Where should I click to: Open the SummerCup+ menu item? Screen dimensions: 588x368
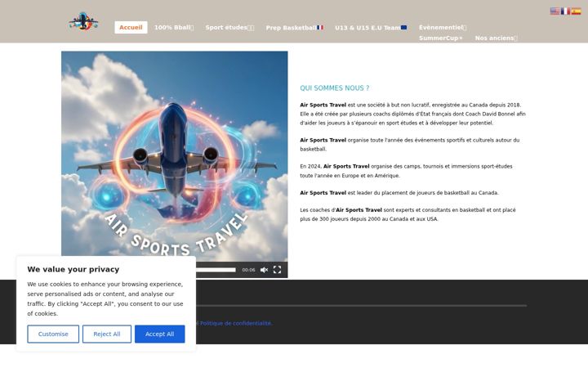[x=441, y=38]
